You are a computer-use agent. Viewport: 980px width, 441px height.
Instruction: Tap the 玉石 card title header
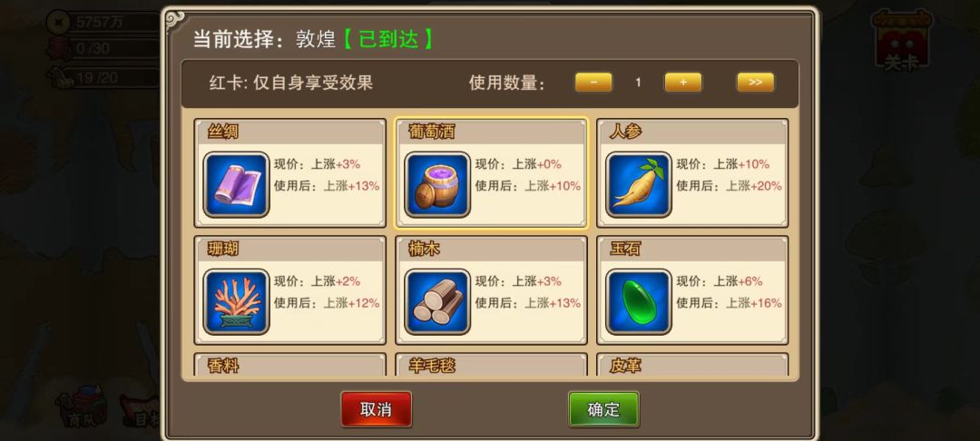[x=692, y=250]
